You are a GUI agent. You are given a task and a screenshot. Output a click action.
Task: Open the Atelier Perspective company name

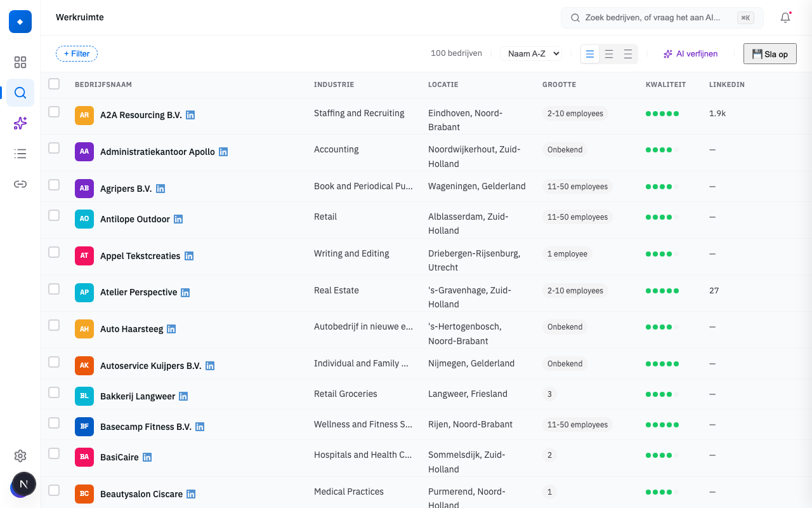138,293
